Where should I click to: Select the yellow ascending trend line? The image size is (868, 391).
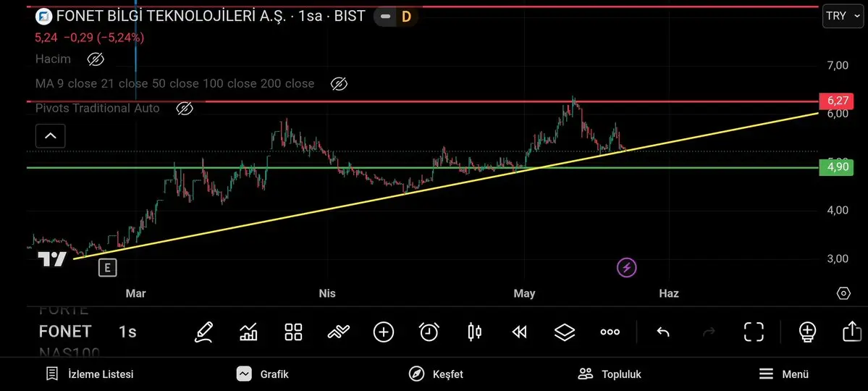(446, 185)
